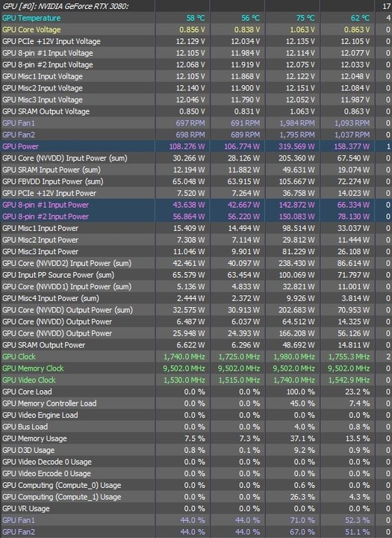This screenshot has width=392, height=538.
Task: Select the GPU Fan2 percentage row
Action: [x=196, y=532]
